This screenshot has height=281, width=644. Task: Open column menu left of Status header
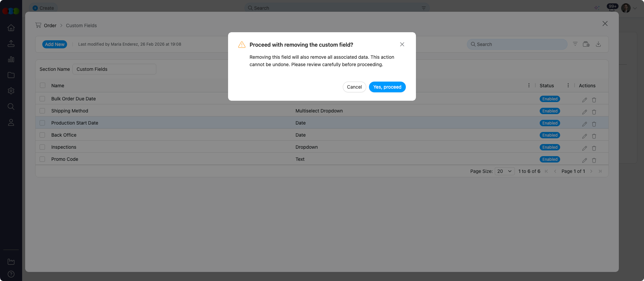pos(529,85)
